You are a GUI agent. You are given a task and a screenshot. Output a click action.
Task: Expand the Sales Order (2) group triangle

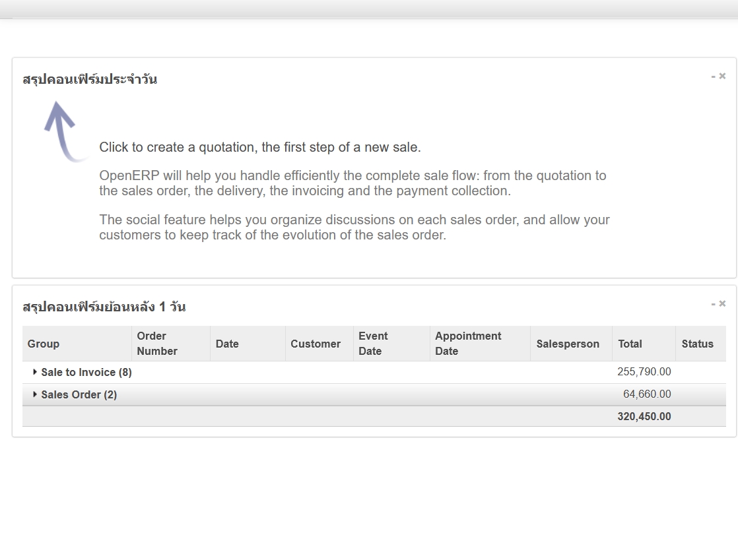[35, 394]
